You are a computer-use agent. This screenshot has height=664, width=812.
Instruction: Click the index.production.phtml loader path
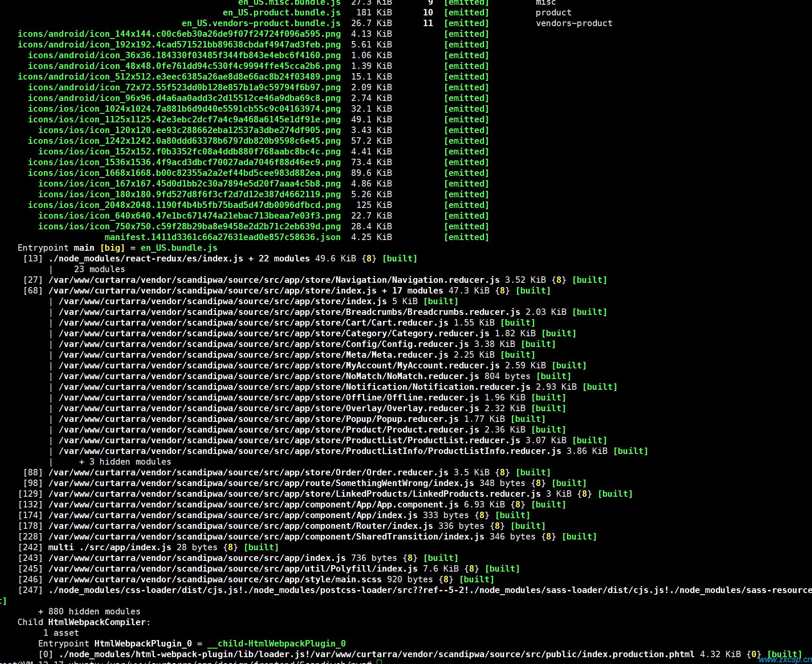pos(377,654)
